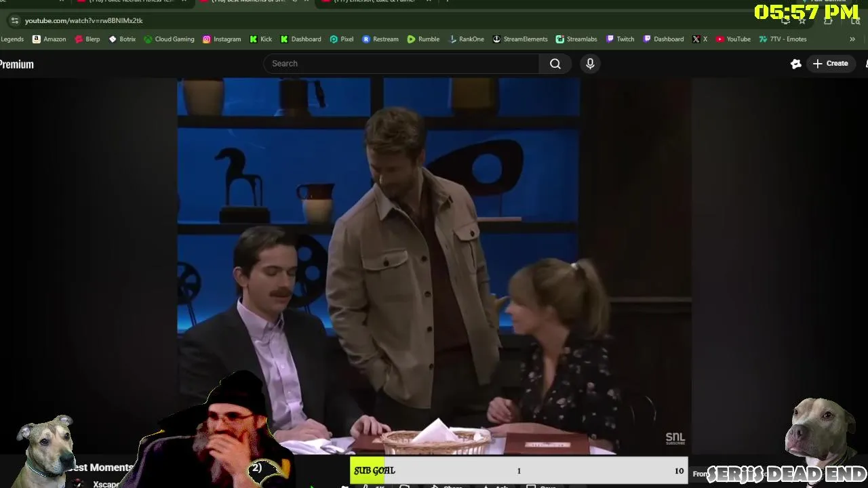
Task: Expand the bookmarks overflow chevron
Action: 852,39
